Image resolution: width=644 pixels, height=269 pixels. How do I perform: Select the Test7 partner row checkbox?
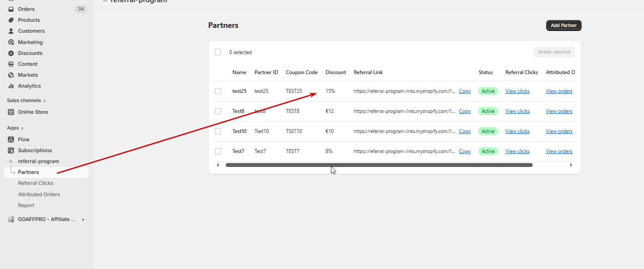pos(218,151)
